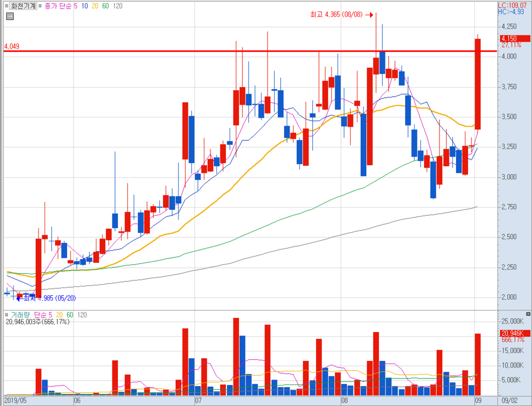Close the volume panel via its corner icon

point(528,314)
